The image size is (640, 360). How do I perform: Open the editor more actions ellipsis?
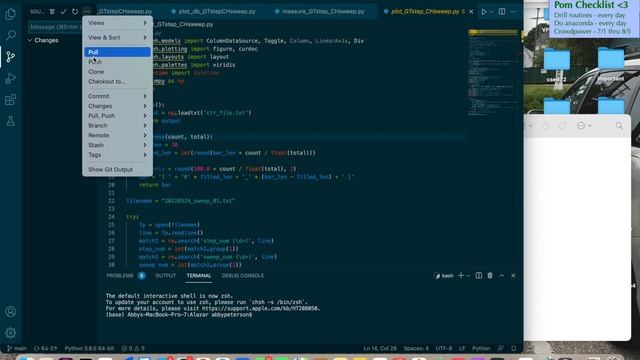coord(513,11)
